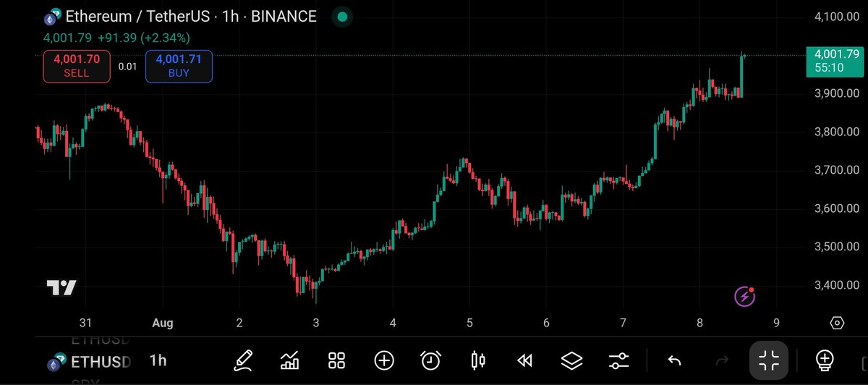Viewport: 868px width, 385px height.
Task: Click the blue BUY 4,001.71 button
Action: click(179, 66)
